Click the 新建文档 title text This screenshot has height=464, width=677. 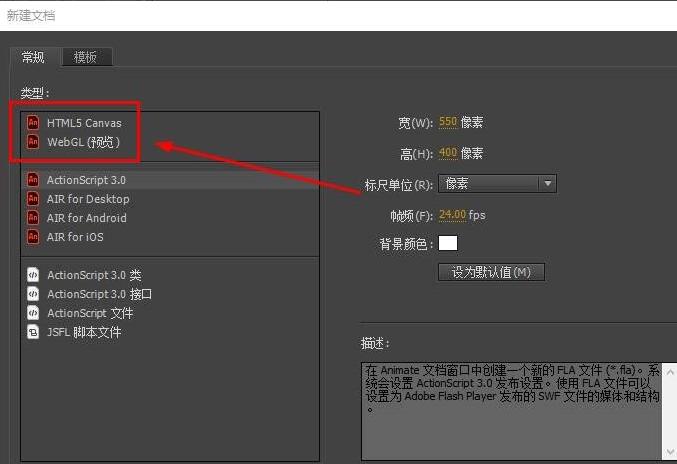31,16
